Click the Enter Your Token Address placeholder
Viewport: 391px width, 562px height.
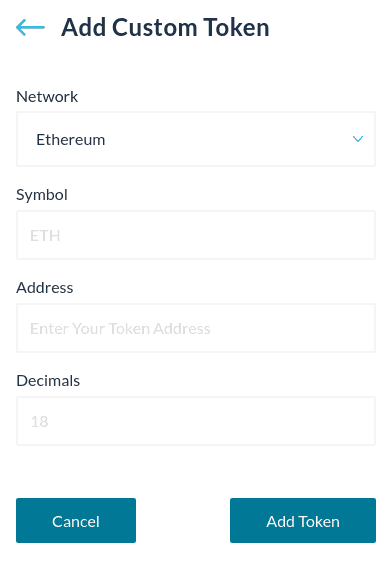point(120,329)
